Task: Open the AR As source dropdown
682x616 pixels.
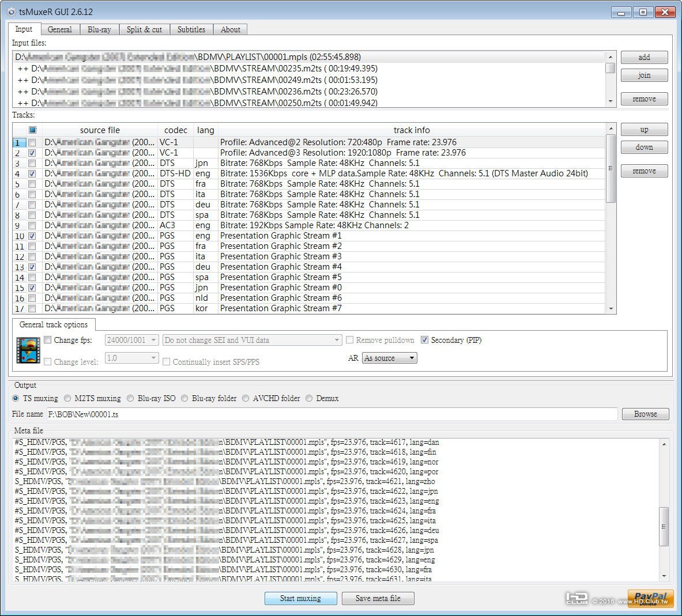Action: click(389, 358)
